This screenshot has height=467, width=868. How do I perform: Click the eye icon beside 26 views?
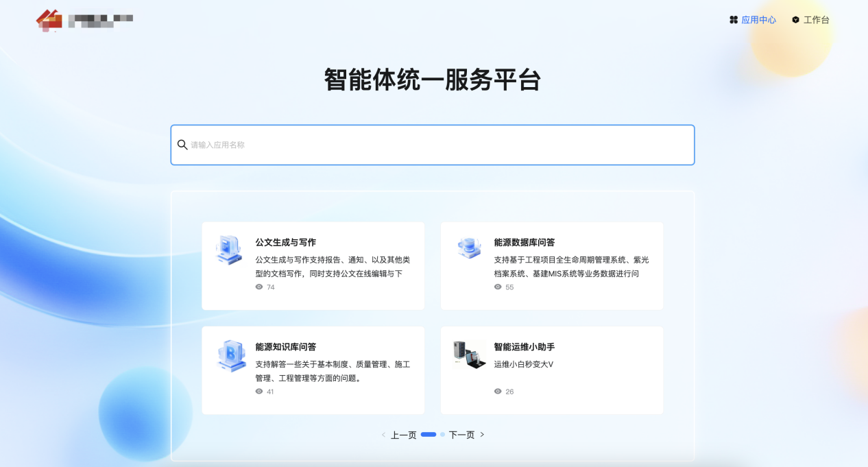pos(498,392)
